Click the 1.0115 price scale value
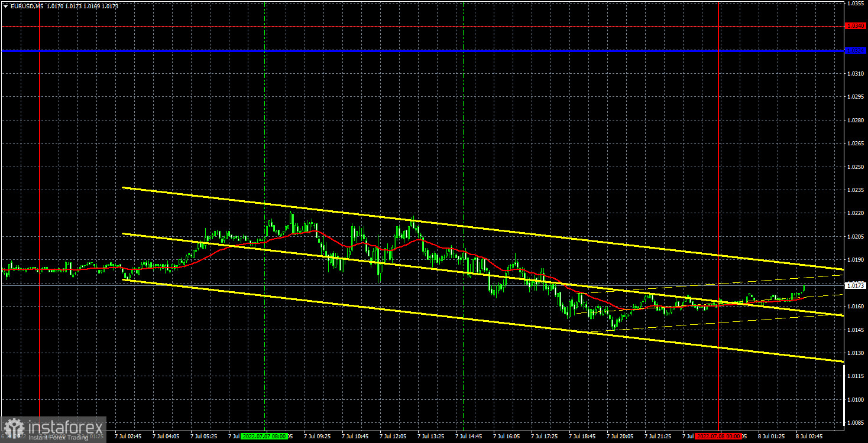Viewport: 868px width, 443px height. click(856, 376)
